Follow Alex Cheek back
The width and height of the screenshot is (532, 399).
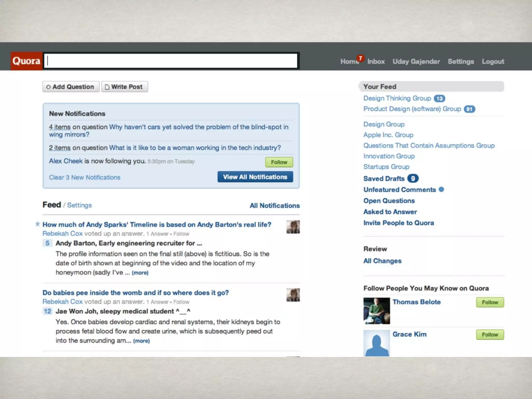tap(279, 162)
